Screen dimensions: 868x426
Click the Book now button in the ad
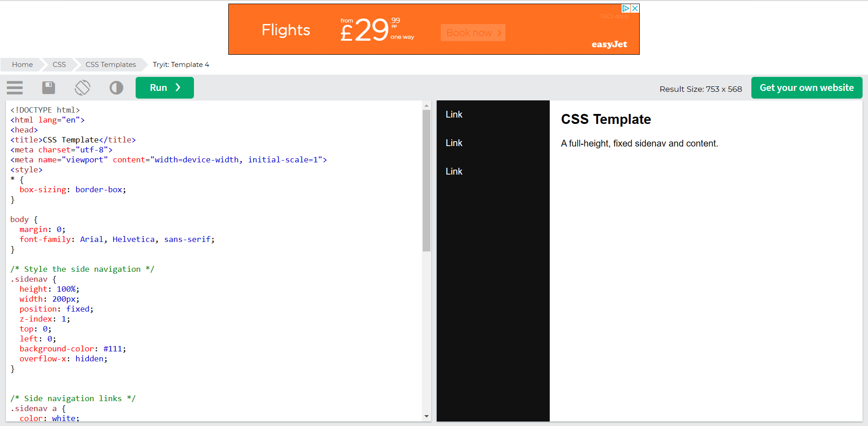473,33
